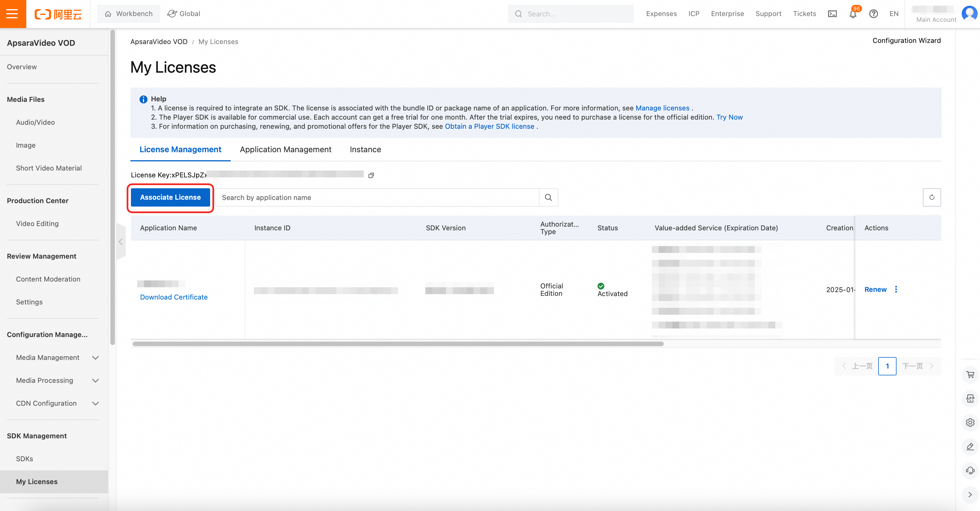Expand the right rail arrow
980x511 pixels.
pyautogui.click(x=970, y=495)
